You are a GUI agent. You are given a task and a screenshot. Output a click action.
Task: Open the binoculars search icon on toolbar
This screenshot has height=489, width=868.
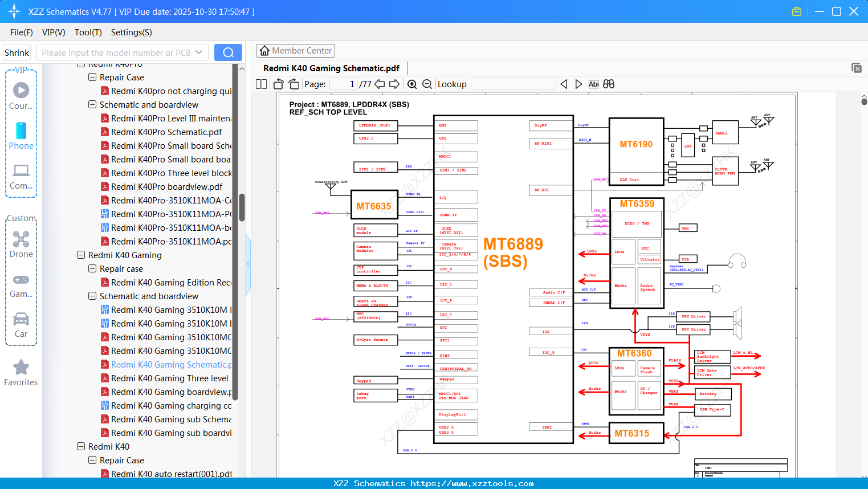tap(608, 84)
